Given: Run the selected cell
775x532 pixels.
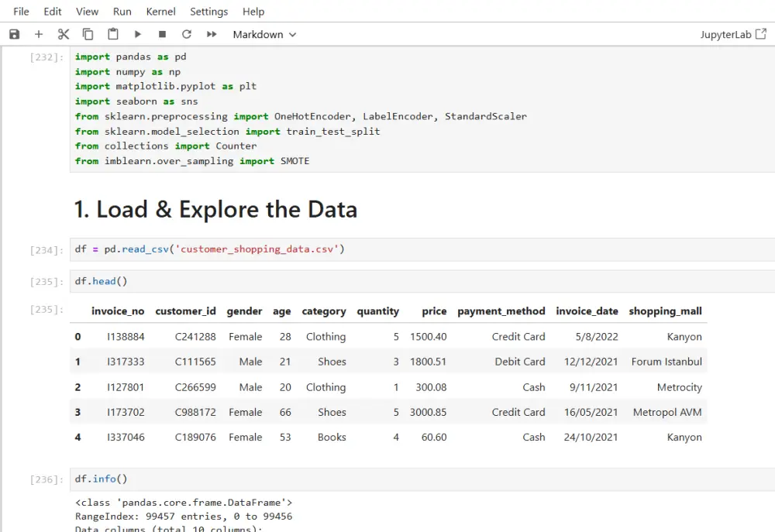Looking at the screenshot, I should (x=138, y=34).
